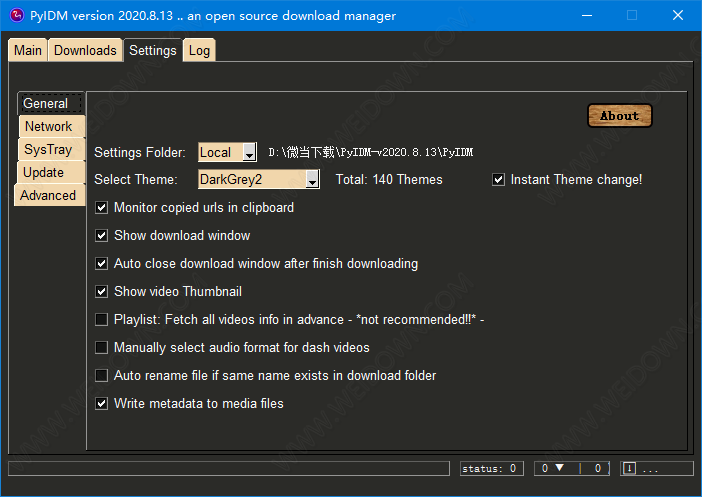Open the Update settings section
Screen dimensions: 702x497
point(50,172)
